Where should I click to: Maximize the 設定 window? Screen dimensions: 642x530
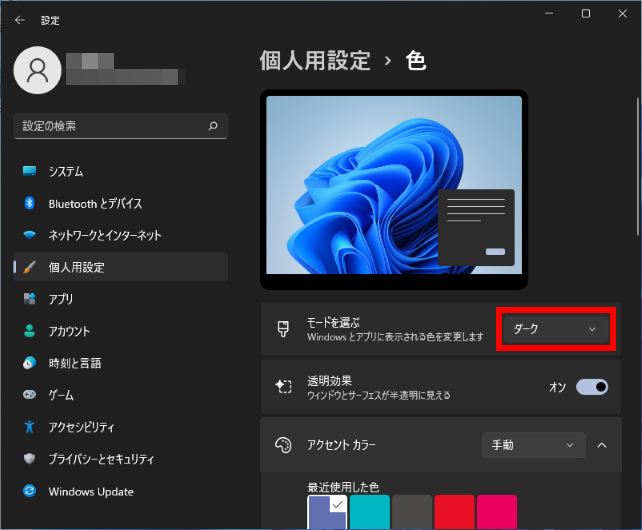click(x=586, y=14)
